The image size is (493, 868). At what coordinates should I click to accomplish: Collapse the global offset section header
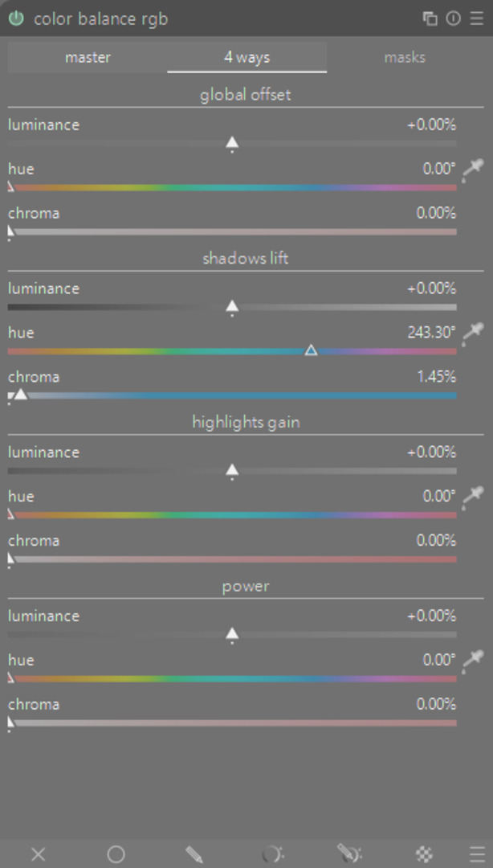tap(246, 95)
